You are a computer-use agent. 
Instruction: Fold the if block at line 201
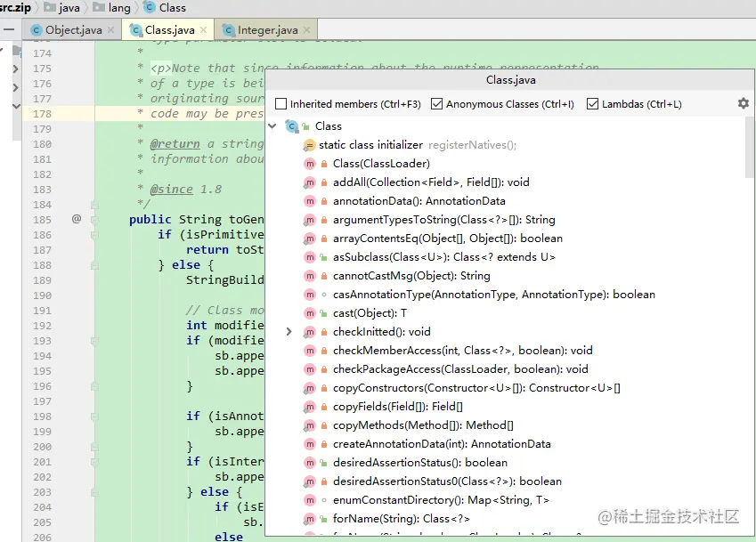pos(94,462)
